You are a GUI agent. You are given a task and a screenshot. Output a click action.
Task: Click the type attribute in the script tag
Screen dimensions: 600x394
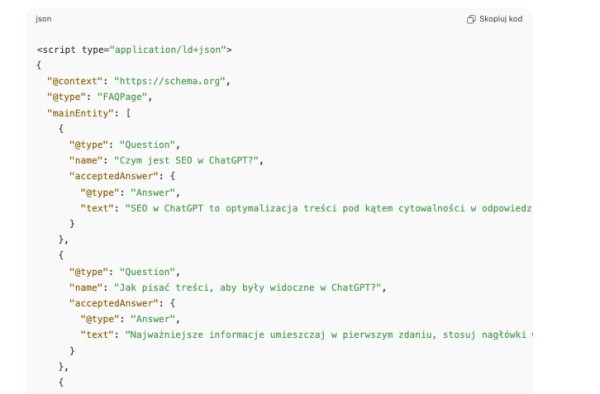[x=95, y=50]
